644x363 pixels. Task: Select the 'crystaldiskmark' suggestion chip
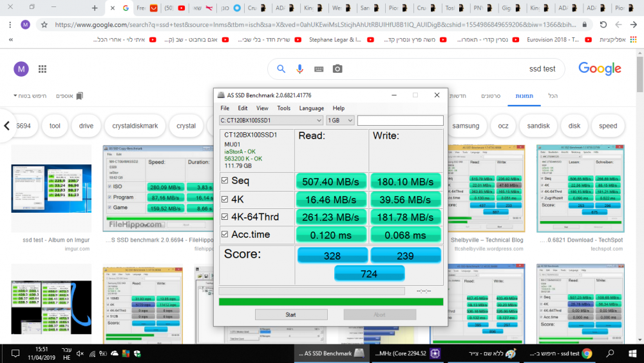(135, 126)
